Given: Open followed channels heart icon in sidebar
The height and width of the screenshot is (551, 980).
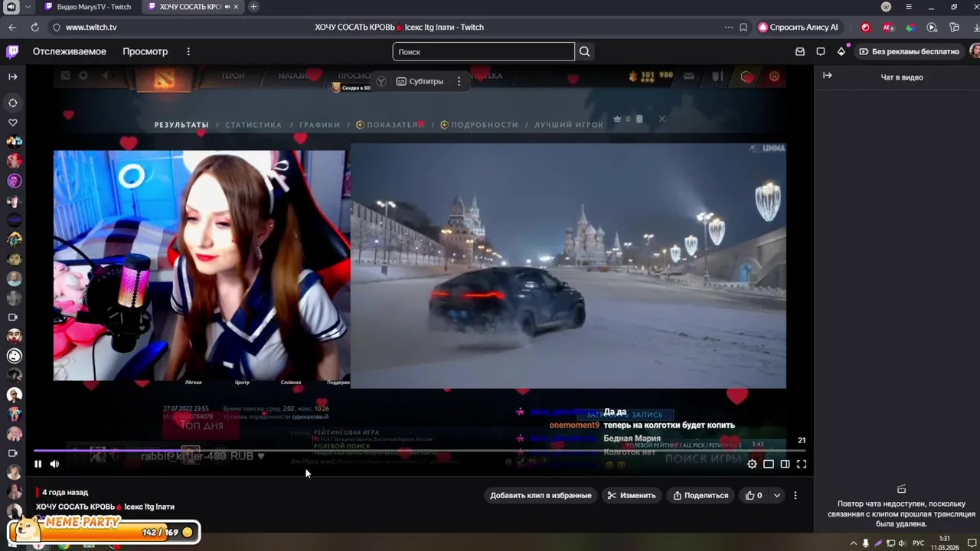Looking at the screenshot, I should 13,122.
